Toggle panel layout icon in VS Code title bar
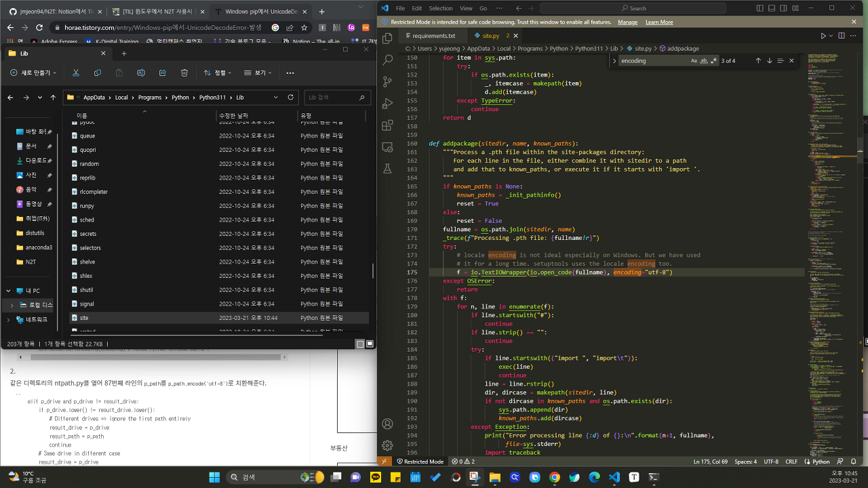Screen dimensions: 868x488 (772, 8)
